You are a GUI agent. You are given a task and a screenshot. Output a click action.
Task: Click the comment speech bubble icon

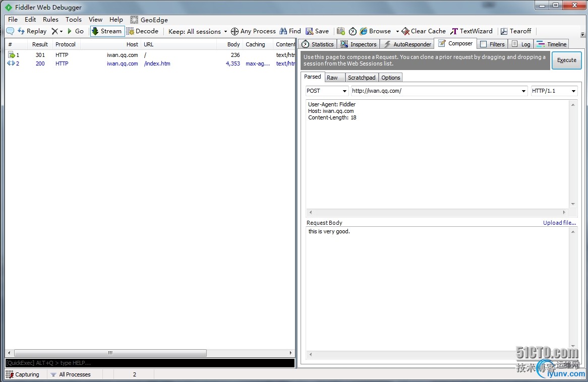click(x=10, y=31)
